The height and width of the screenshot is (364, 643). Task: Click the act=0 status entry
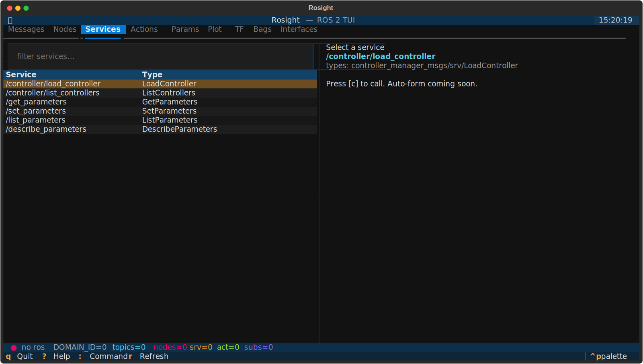click(x=228, y=348)
